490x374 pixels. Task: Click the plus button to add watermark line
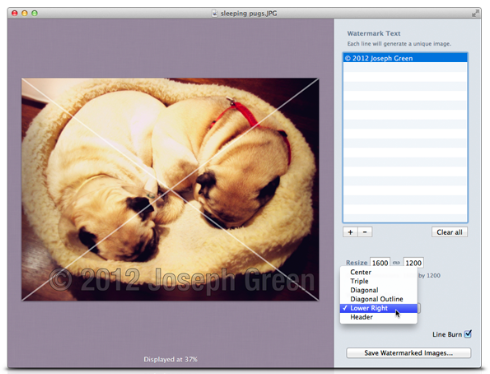pyautogui.click(x=350, y=232)
